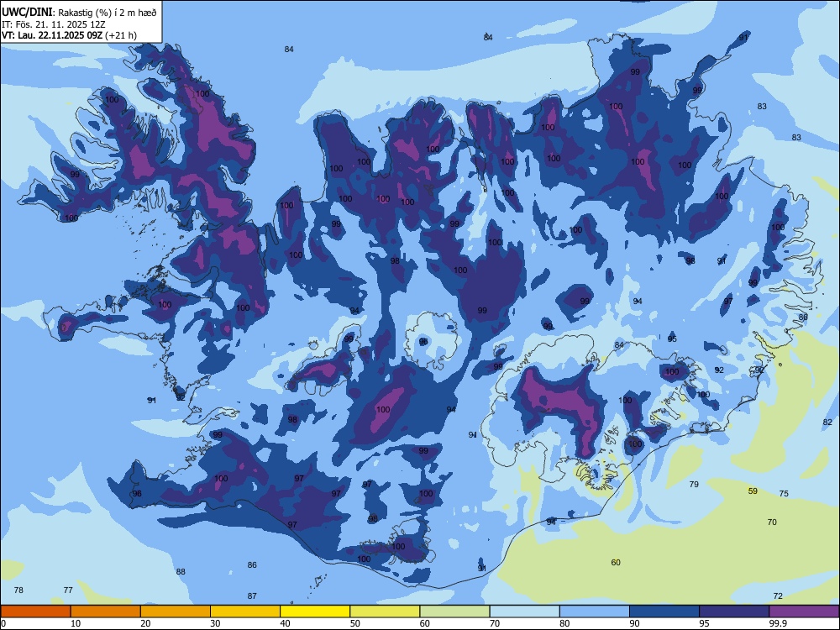Click the pale yellow 50–60 legend swatch
Screen dimensions: 840x630
386,612
